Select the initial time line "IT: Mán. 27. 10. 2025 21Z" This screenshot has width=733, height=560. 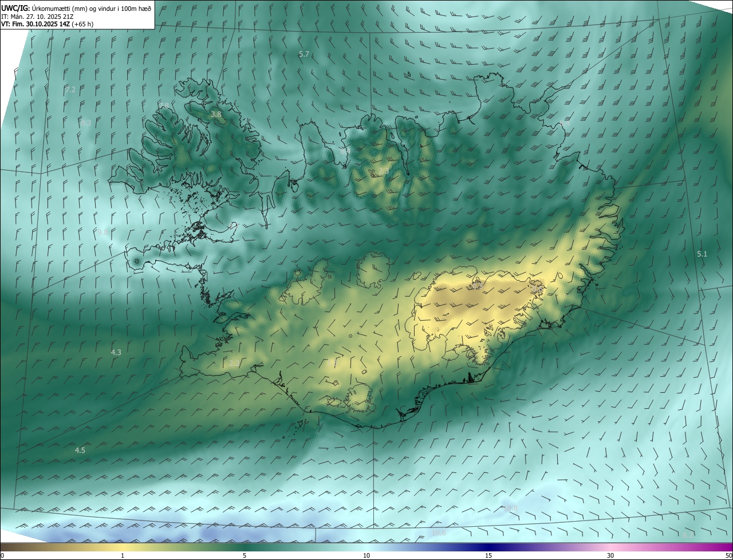pyautogui.click(x=38, y=17)
